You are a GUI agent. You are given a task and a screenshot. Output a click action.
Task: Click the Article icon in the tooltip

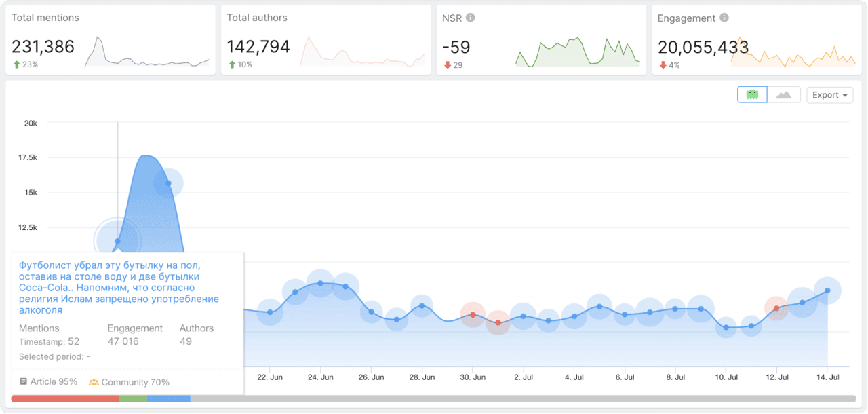pos(24,382)
